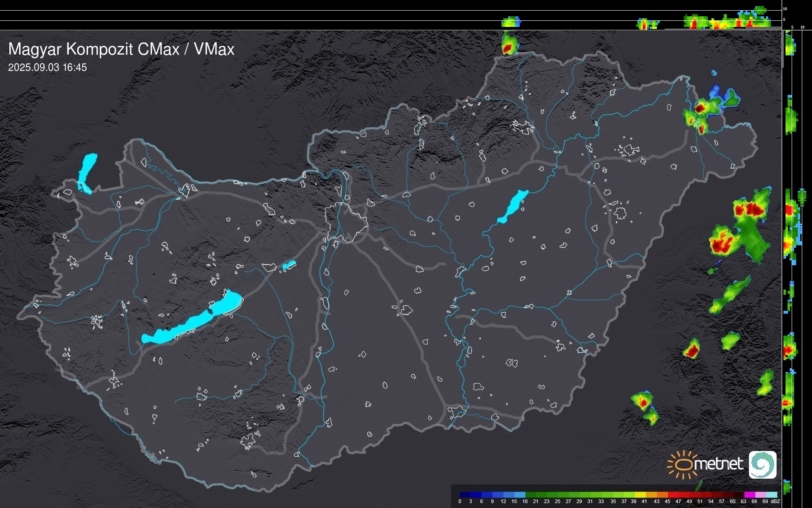
Task: Click the '10' height label at top right
Action: (785, 9)
